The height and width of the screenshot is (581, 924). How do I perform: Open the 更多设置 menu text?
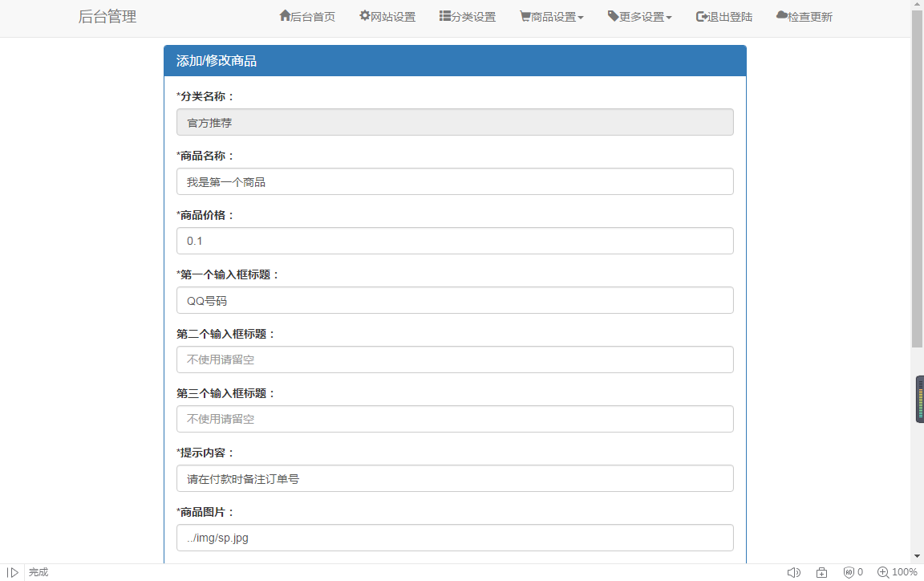point(642,17)
